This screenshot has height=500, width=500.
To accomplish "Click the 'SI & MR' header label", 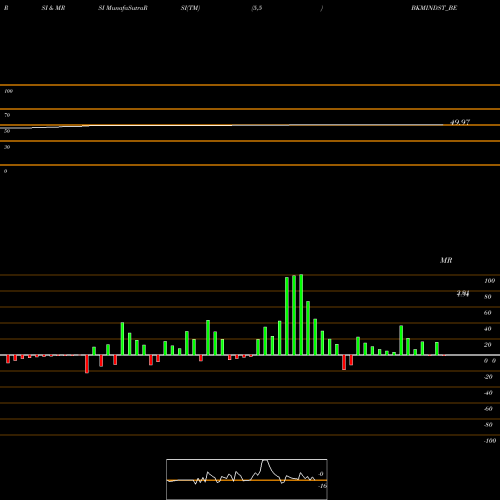I will click(53, 8).
